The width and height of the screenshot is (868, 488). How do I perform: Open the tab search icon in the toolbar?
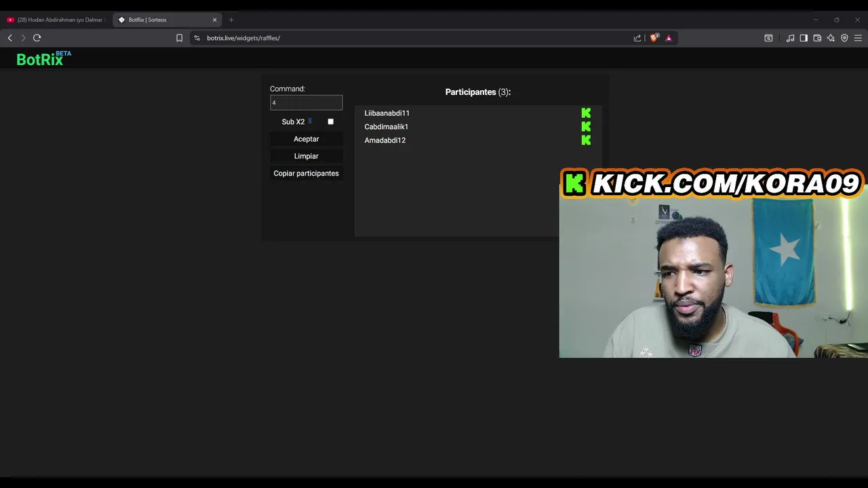click(x=768, y=38)
